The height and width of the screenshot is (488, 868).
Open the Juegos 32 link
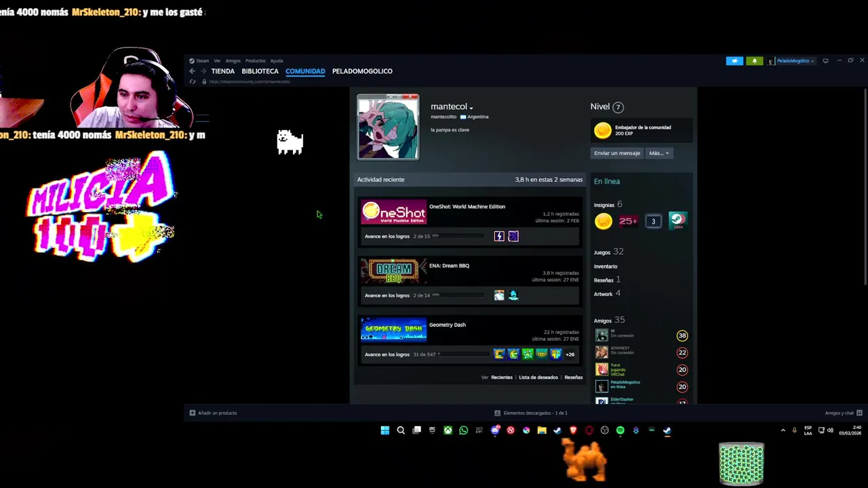(x=608, y=251)
